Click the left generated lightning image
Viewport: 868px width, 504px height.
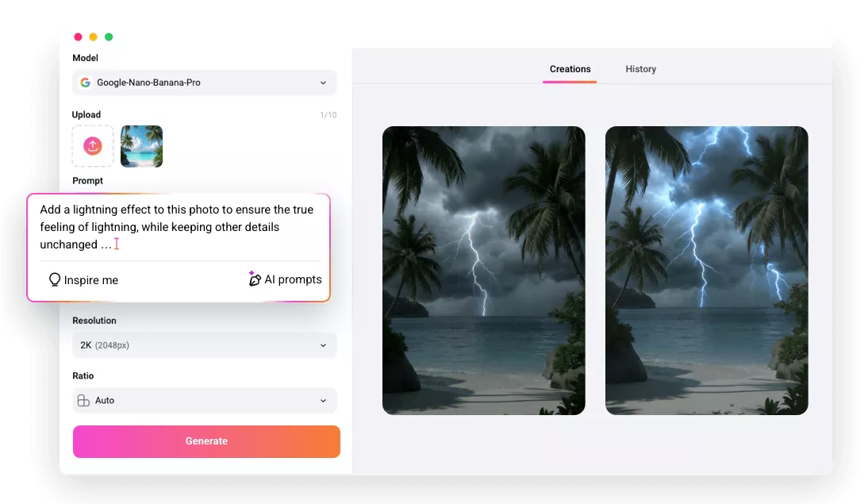pyautogui.click(x=483, y=270)
